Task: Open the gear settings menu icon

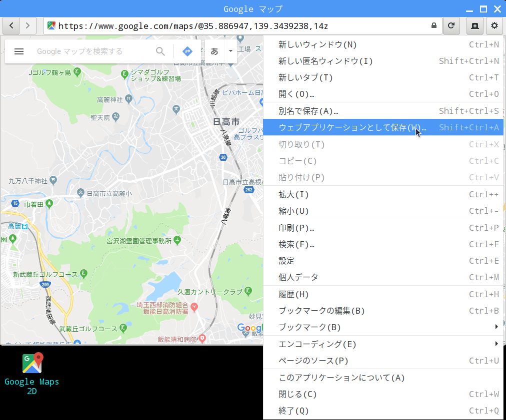Action: [494, 25]
